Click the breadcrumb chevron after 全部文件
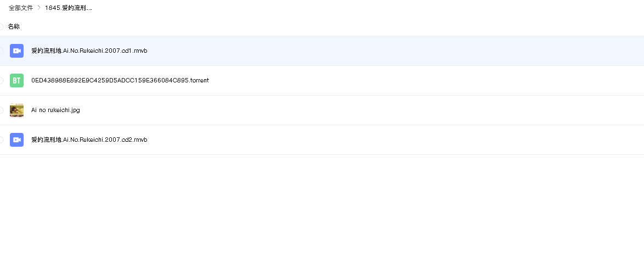Image resolution: width=644 pixels, height=256 pixels. point(39,8)
